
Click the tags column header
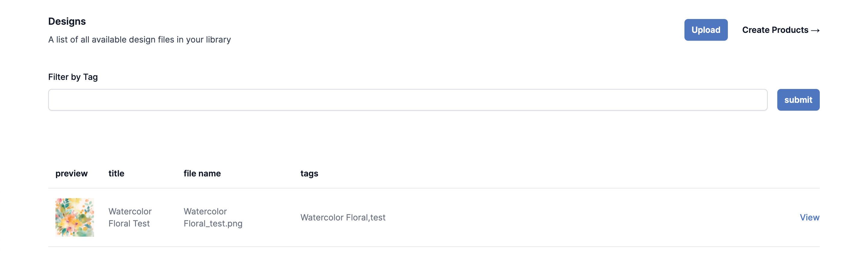[x=309, y=173]
